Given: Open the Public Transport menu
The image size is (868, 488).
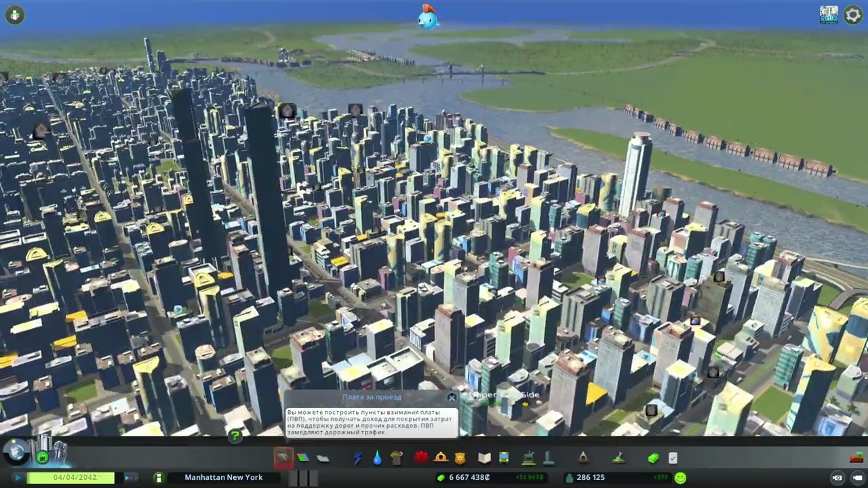Looking at the screenshot, I should [x=504, y=458].
